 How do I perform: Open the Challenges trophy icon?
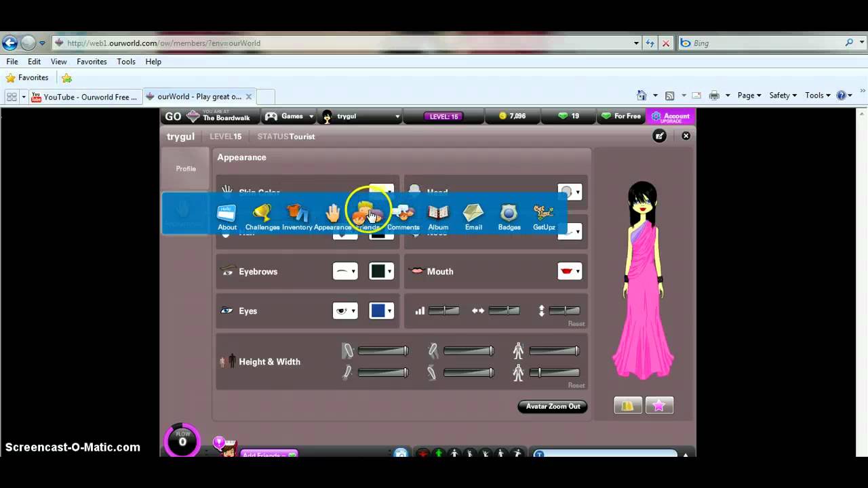[x=262, y=217]
